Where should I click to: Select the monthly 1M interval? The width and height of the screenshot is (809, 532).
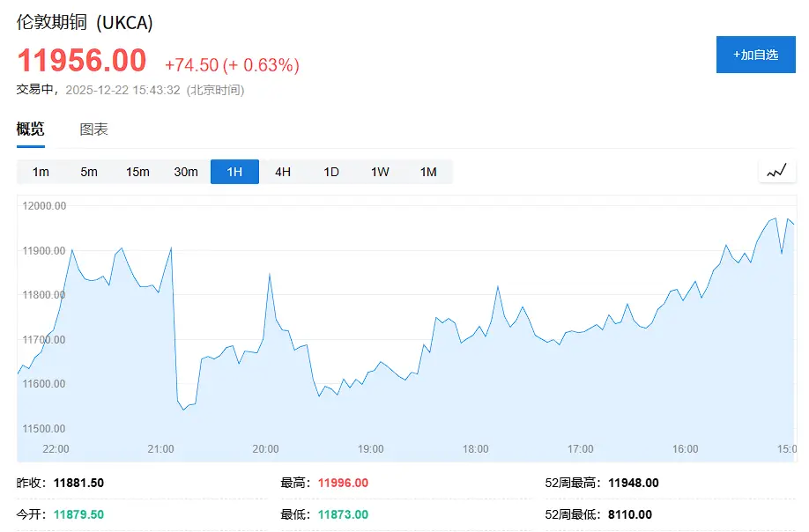point(428,172)
